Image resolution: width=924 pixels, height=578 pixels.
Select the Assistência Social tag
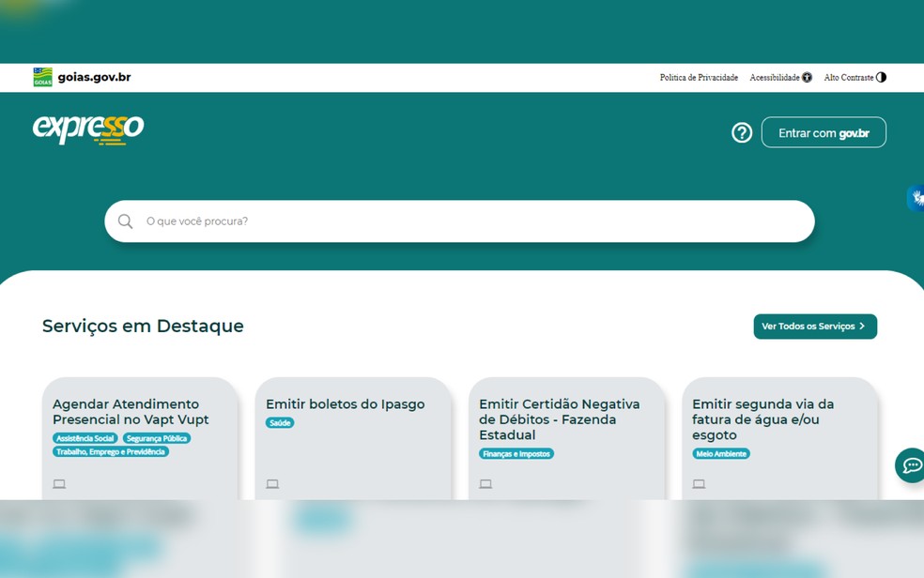(x=85, y=438)
